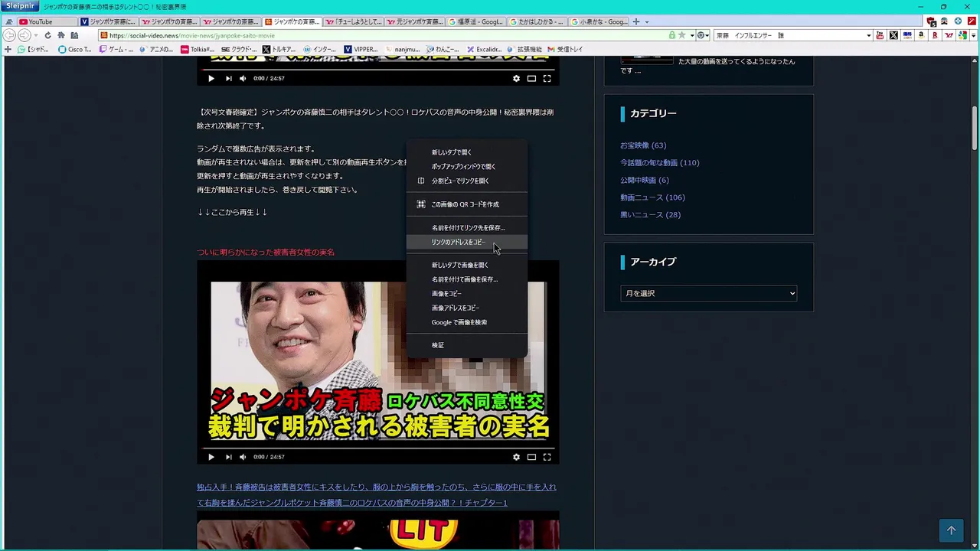Search with the Yahoo engine icon
The image size is (980, 551).
949,35
